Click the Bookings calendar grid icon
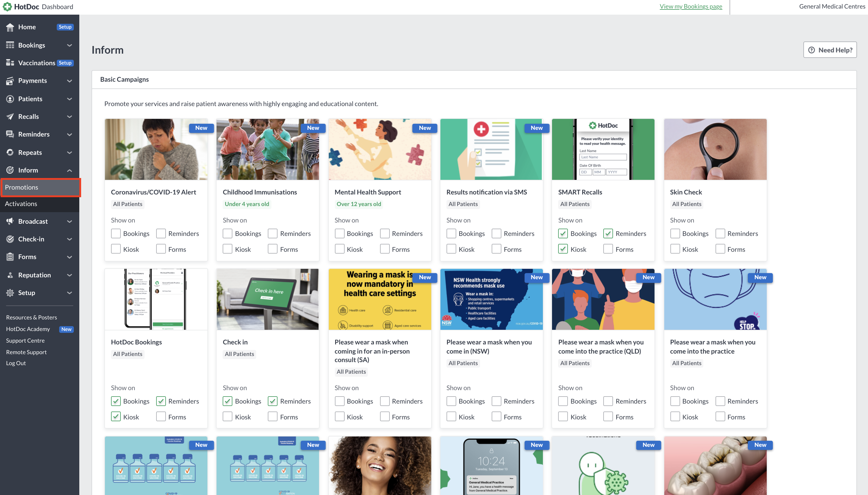The height and width of the screenshot is (495, 868). pos(10,45)
